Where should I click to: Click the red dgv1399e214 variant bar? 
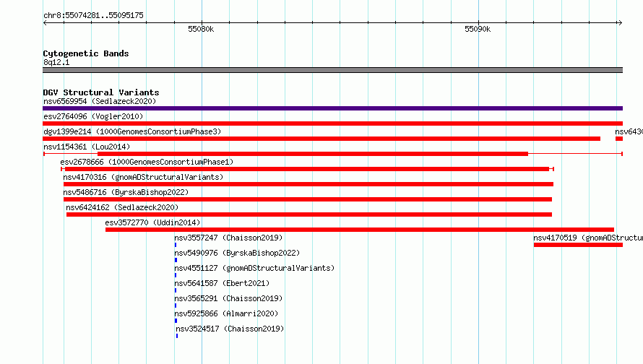[x=321, y=139]
